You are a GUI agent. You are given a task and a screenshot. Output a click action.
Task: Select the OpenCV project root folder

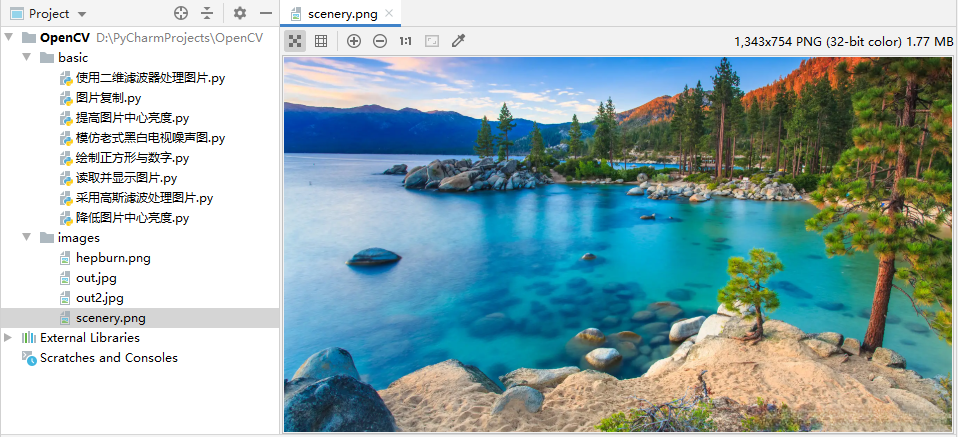tap(65, 37)
